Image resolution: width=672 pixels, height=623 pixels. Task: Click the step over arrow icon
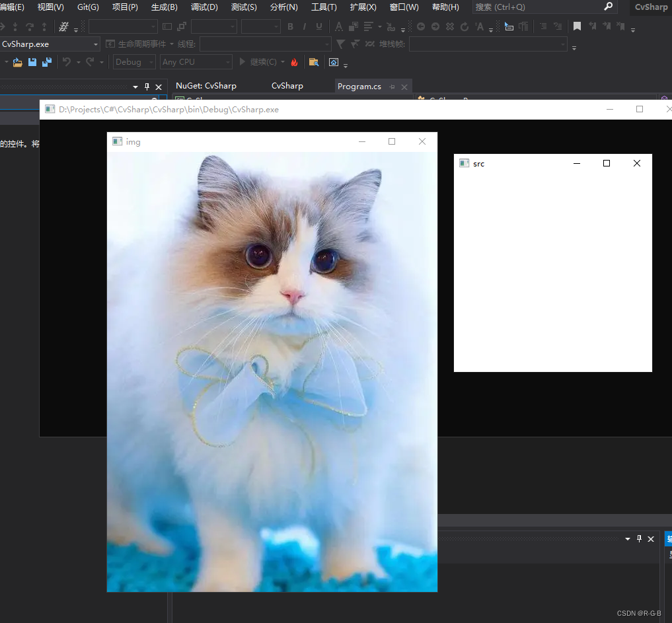pyautogui.click(x=30, y=26)
